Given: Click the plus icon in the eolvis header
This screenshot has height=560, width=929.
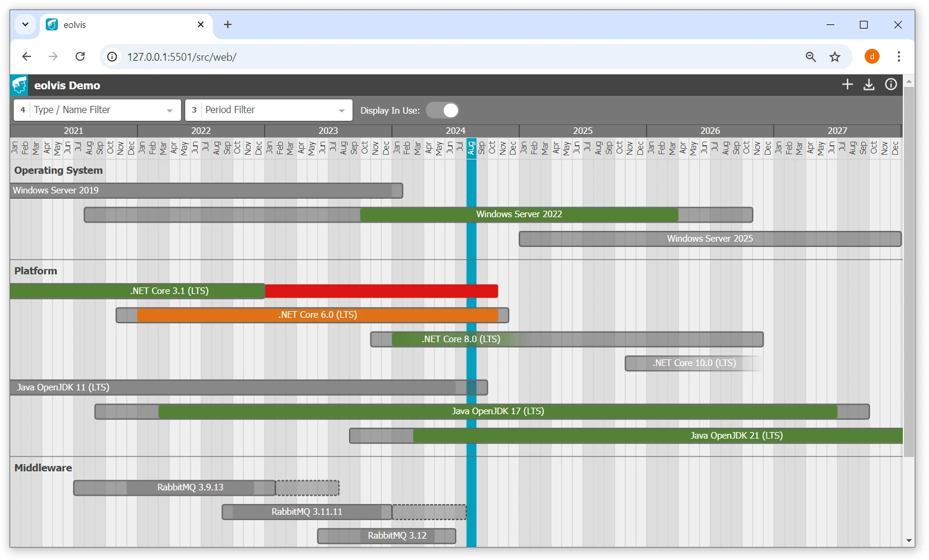Looking at the screenshot, I should (847, 85).
